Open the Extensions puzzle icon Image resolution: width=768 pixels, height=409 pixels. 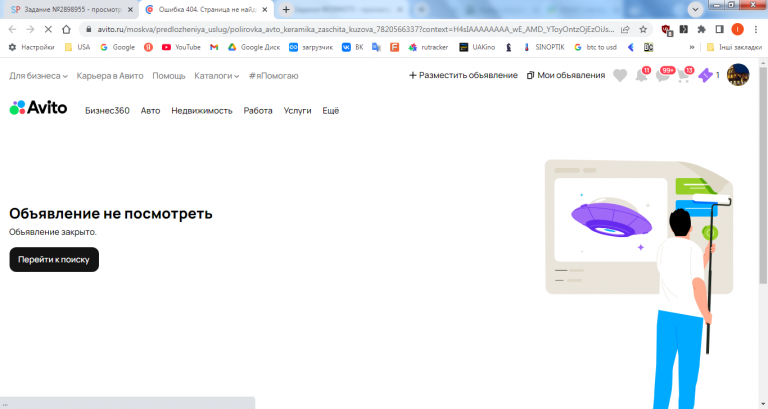pyautogui.click(x=701, y=29)
